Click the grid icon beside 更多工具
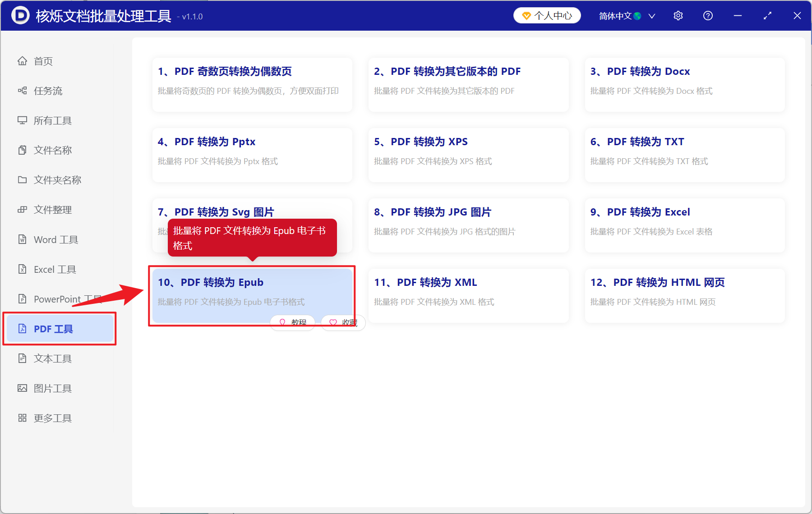 click(x=22, y=418)
